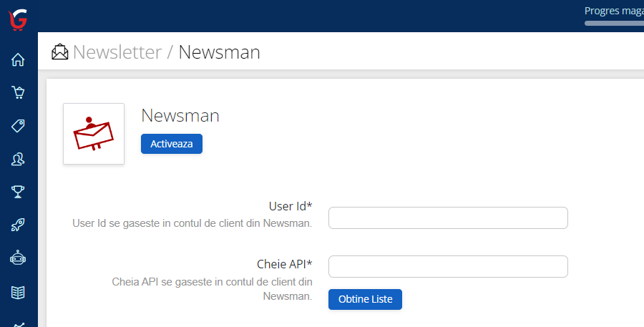Click the 'User Id*' label
Viewport: 644px width, 327px height.
(x=291, y=206)
